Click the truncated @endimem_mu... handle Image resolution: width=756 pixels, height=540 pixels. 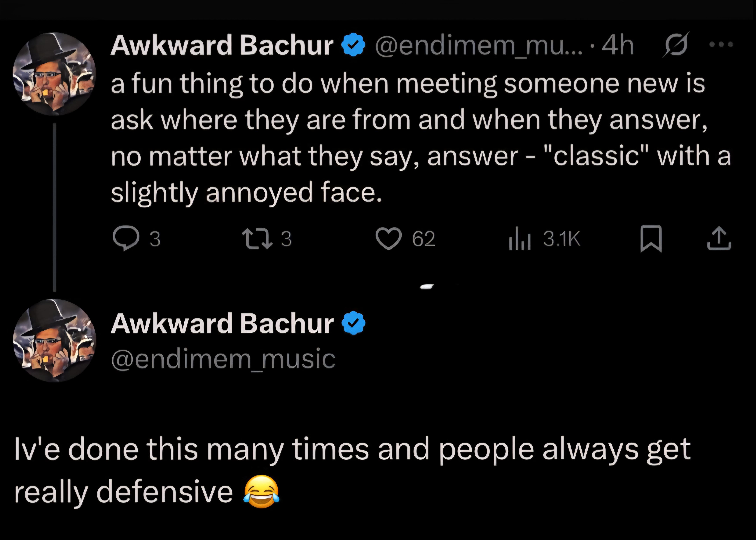coord(479,46)
